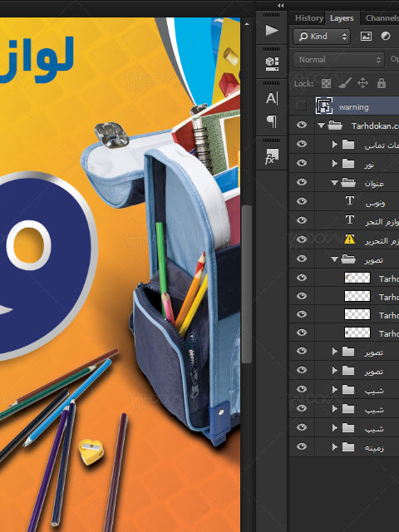Image resolution: width=399 pixels, height=532 pixels.
Task: Toggle visibility of the زمینه group
Action: coord(301,447)
